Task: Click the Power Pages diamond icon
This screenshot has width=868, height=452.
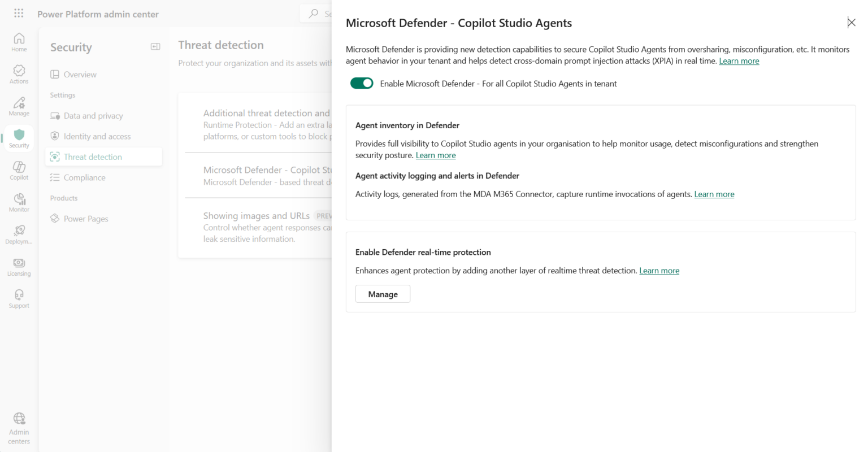Action: pyautogui.click(x=55, y=219)
